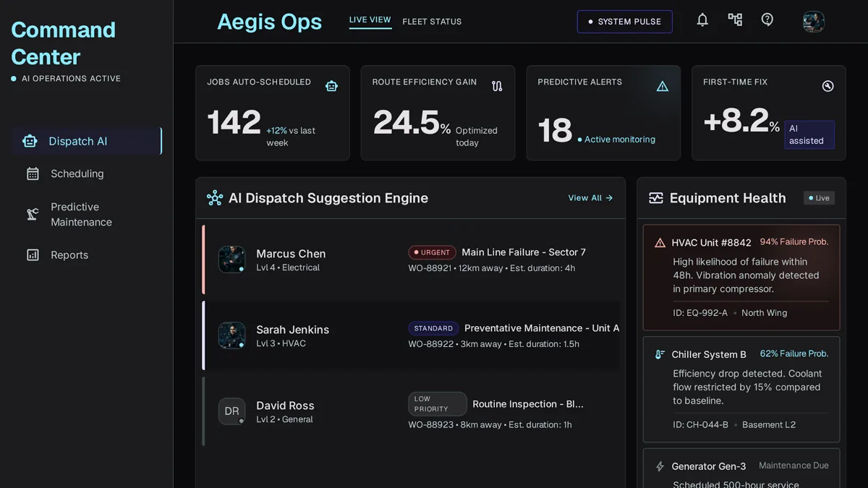
Task: Click the LOW PRIORITY tag on Routine Inspection
Action: coord(438,404)
